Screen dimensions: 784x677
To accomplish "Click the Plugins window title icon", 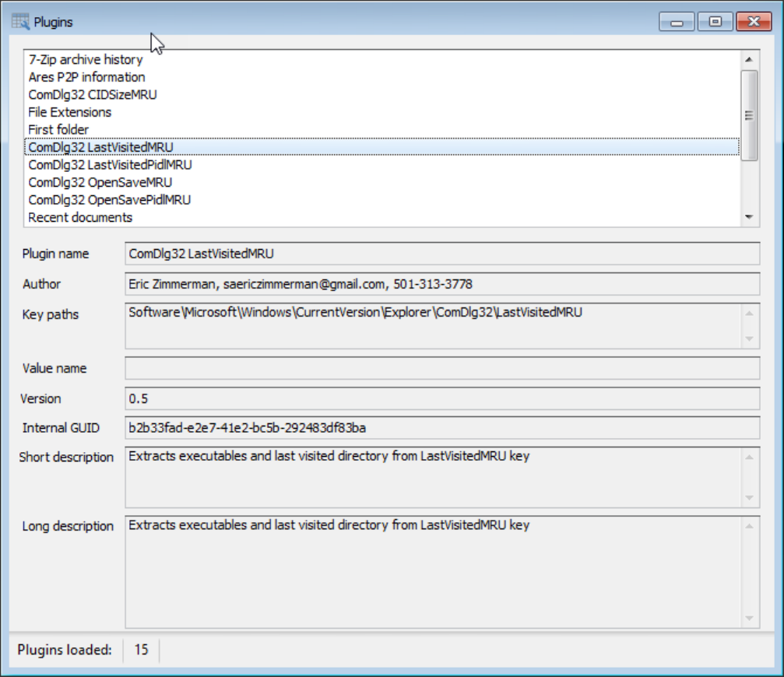I will point(20,22).
